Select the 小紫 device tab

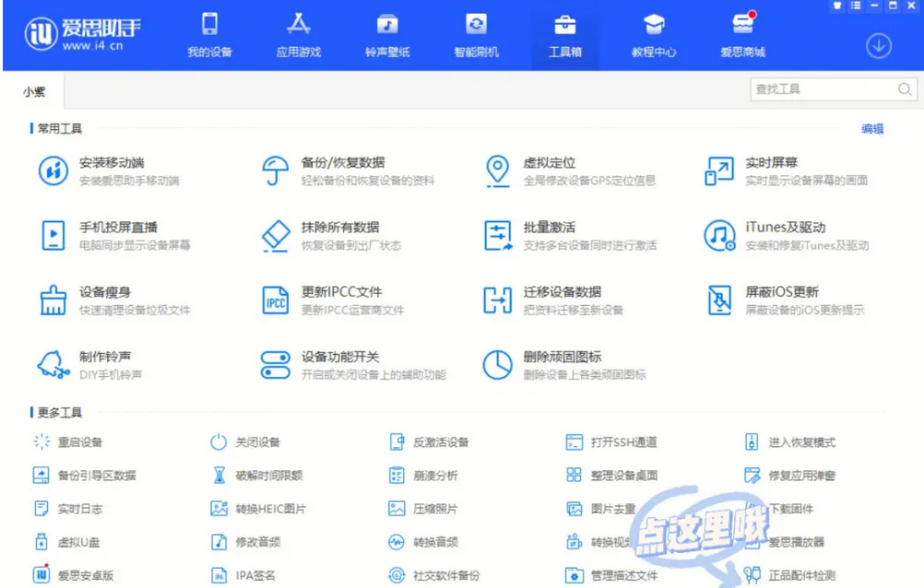[33, 91]
